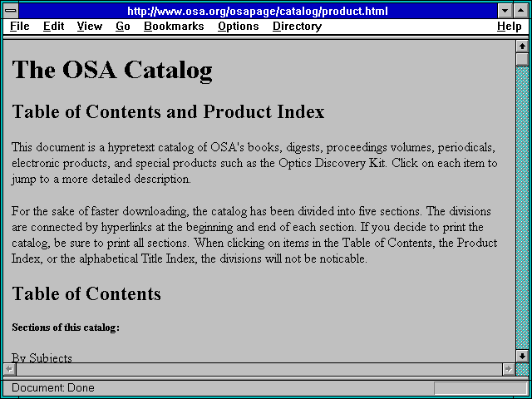This screenshot has width=532, height=399.
Task: Click the 'The OSA Catalog' heading
Action: point(112,70)
